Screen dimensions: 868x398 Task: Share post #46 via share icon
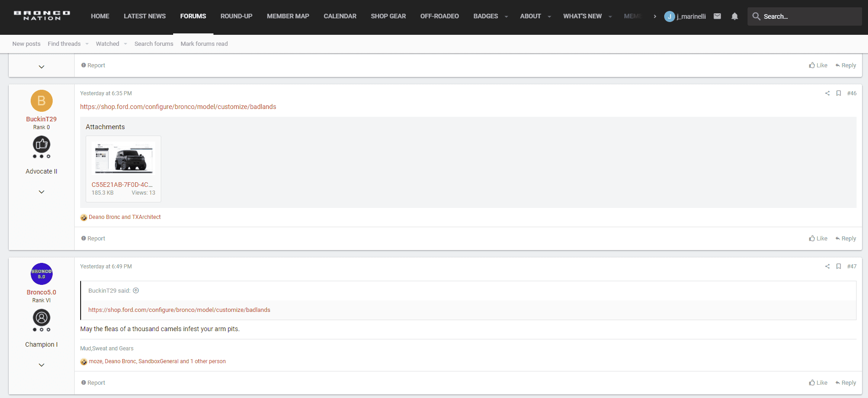pyautogui.click(x=827, y=93)
